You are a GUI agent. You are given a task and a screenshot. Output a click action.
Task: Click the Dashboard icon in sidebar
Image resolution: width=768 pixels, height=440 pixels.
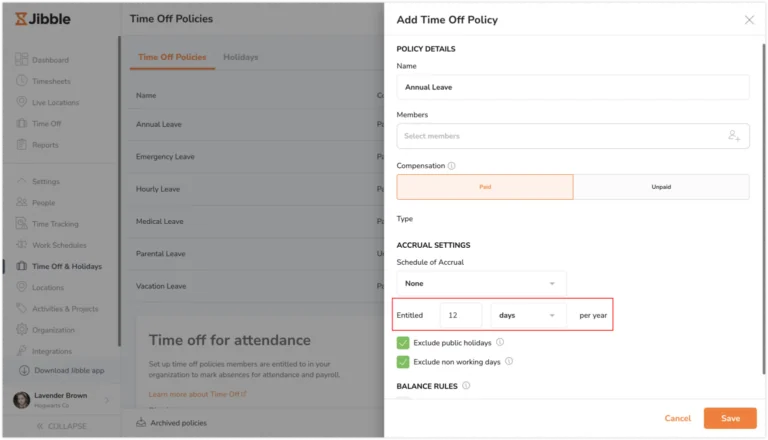[22, 60]
